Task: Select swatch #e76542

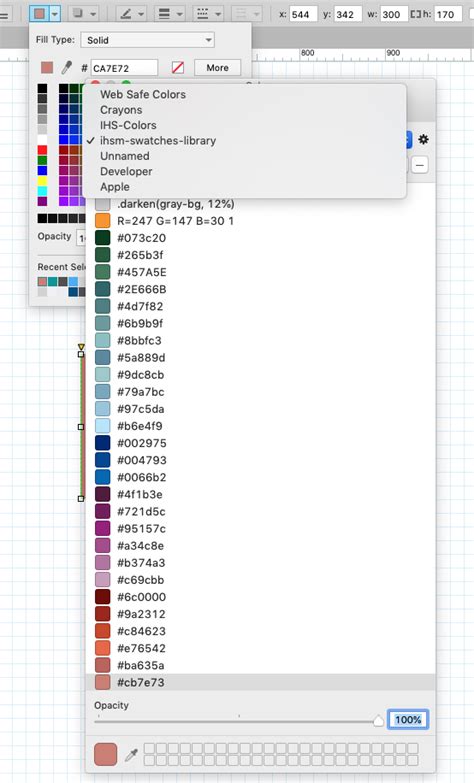Action: tap(260, 648)
